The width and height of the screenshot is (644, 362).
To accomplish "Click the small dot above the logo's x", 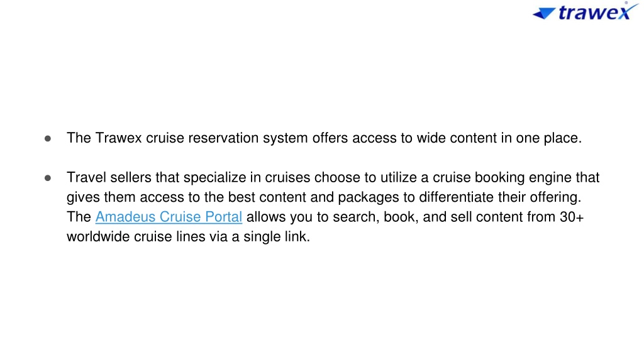I will [626, 3].
